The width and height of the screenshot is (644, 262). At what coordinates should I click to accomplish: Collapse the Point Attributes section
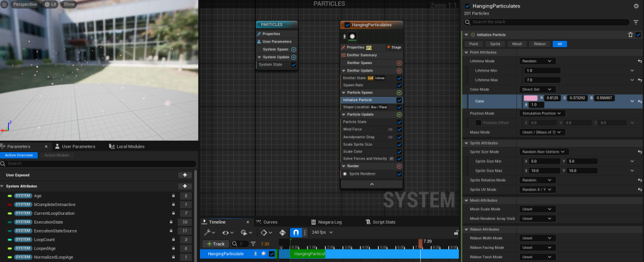(466, 52)
